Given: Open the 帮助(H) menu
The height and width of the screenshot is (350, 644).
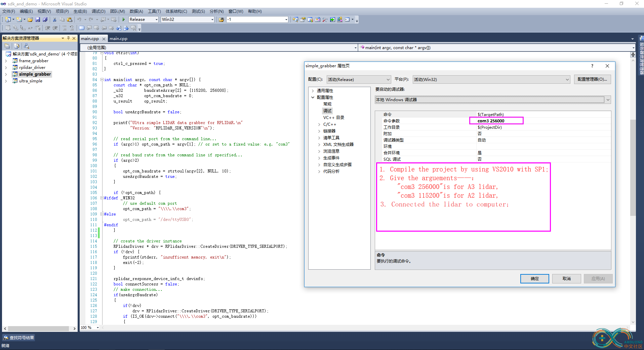Looking at the screenshot, I should tap(255, 11).
